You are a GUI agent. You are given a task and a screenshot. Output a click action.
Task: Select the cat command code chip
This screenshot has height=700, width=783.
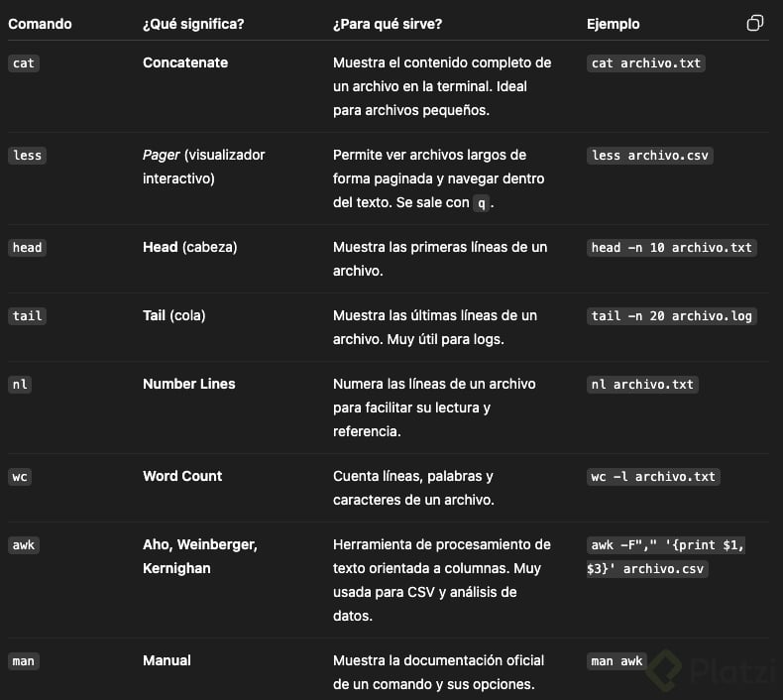click(23, 63)
